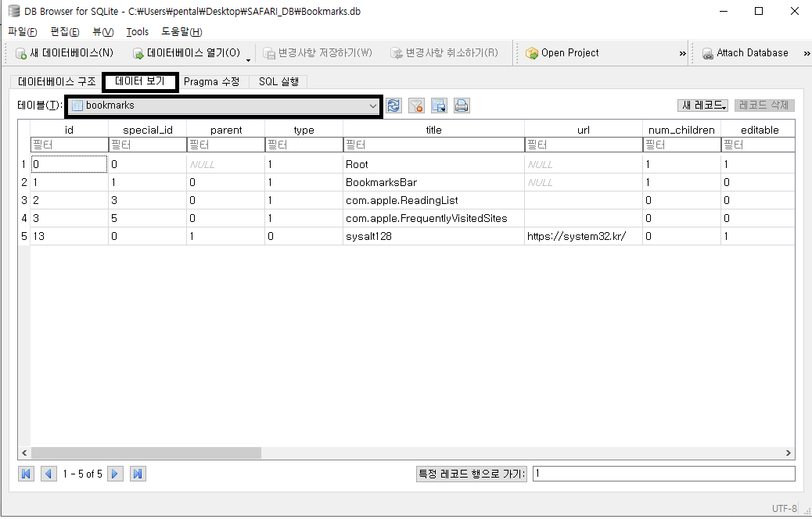Image resolution: width=812 pixels, height=519 pixels.
Task: Click the scrollbar left arrow
Action: tap(24, 453)
